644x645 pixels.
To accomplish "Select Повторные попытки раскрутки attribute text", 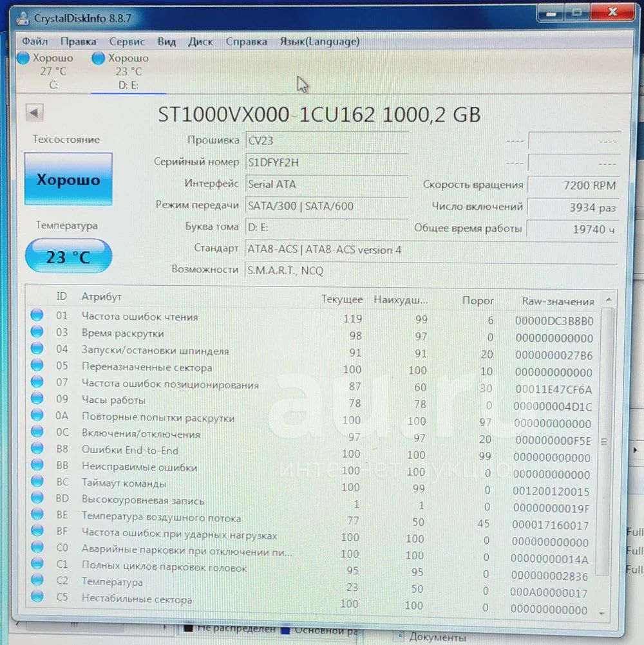I will coord(158,418).
